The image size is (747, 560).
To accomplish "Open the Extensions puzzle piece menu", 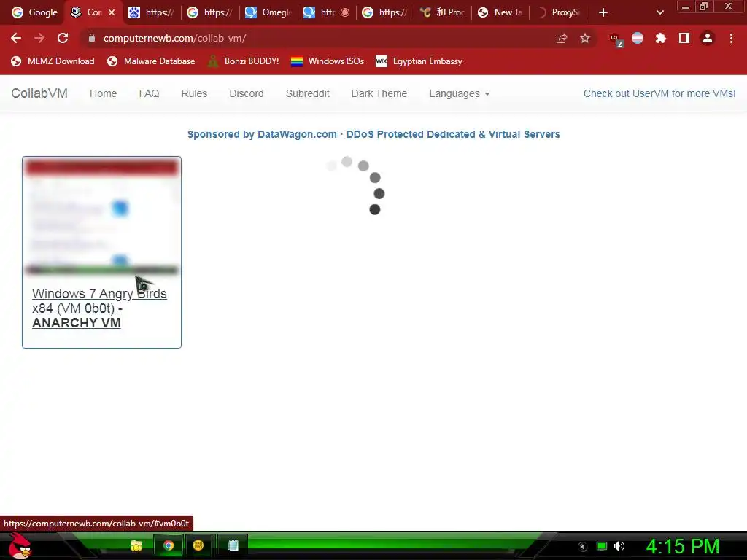I will [661, 38].
